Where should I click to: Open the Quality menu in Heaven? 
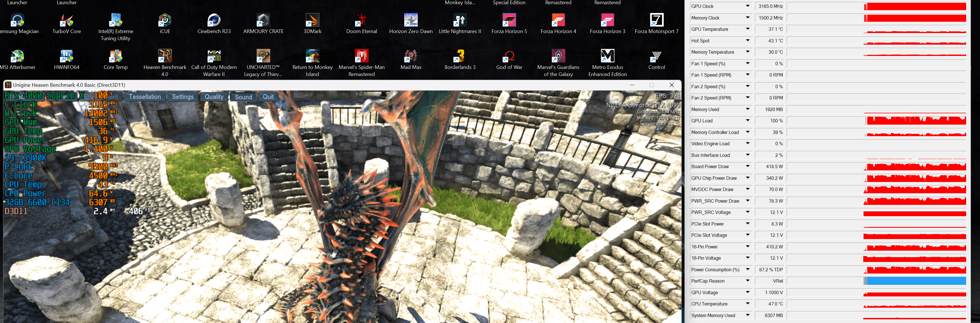(x=214, y=97)
